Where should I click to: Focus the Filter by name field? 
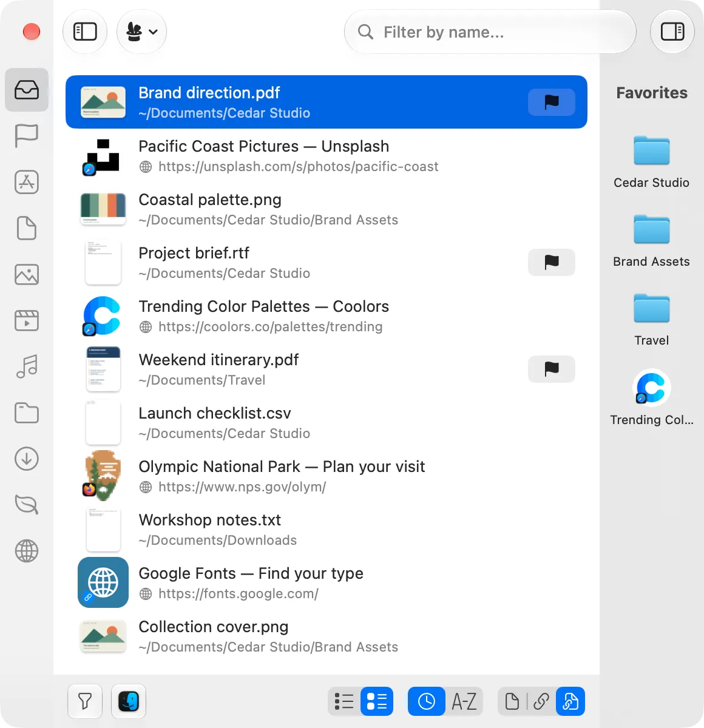click(490, 32)
